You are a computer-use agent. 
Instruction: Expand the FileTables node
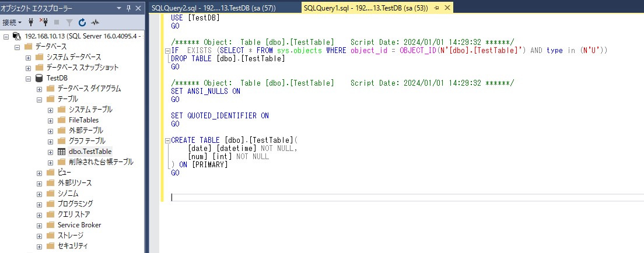51,120
